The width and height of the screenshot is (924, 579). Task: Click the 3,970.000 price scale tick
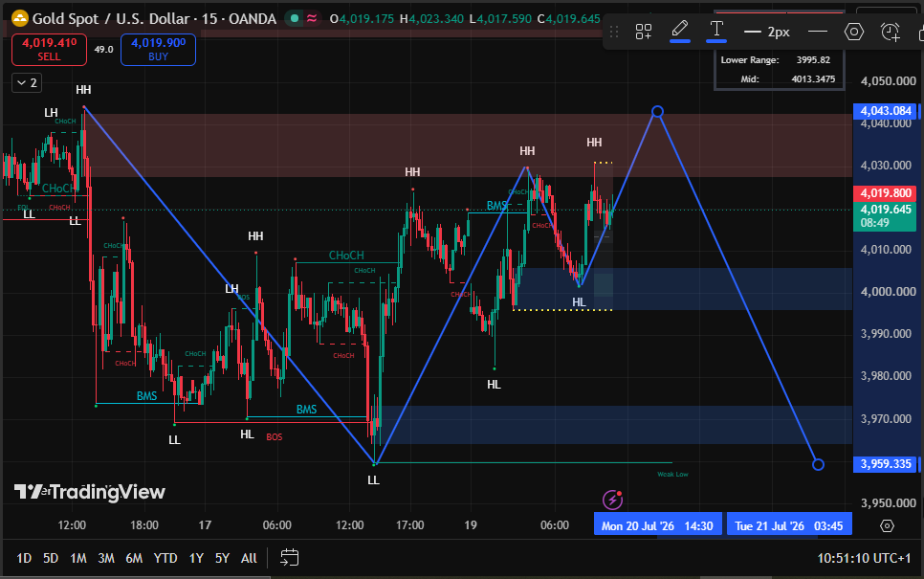pos(888,418)
